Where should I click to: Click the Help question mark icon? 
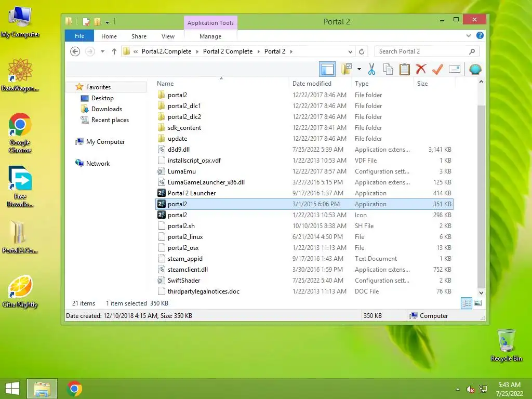point(480,35)
